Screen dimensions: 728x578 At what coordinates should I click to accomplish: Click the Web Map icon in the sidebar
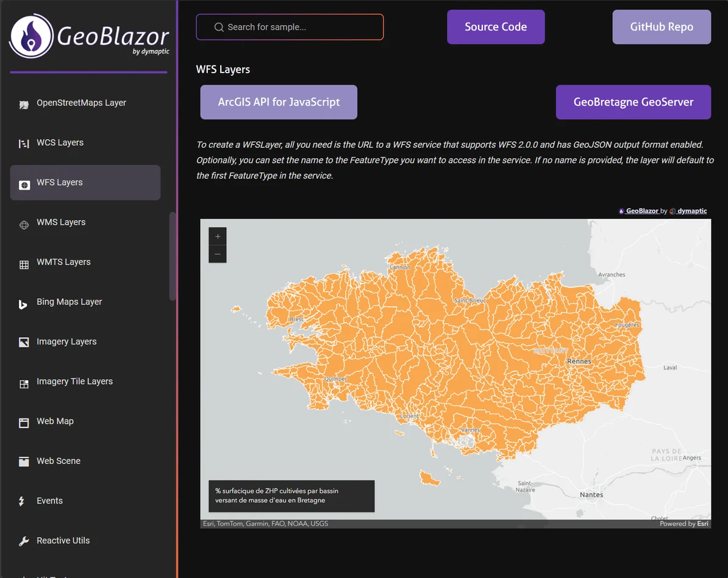pos(23,421)
